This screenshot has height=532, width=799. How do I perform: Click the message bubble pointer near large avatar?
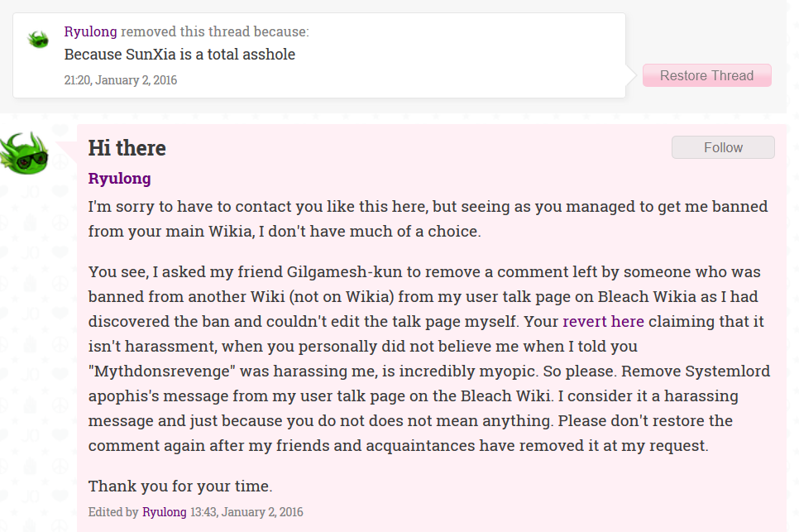(x=67, y=151)
